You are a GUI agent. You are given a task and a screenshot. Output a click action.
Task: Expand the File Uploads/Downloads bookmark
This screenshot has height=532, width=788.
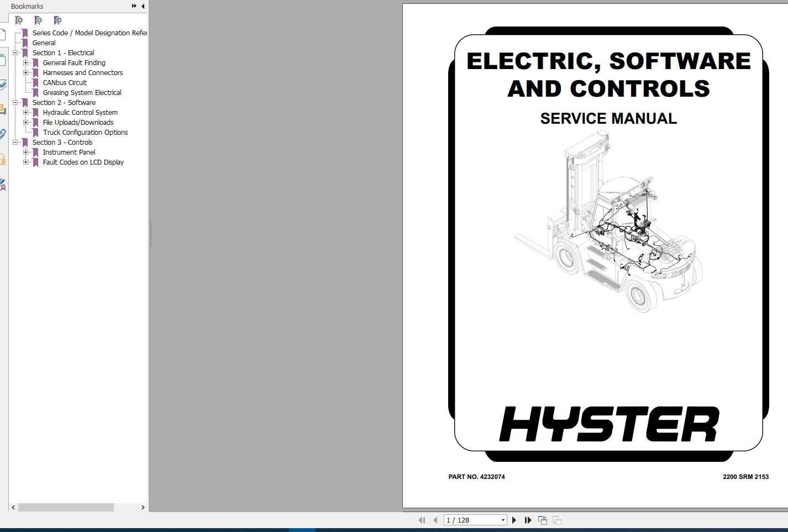[26, 123]
